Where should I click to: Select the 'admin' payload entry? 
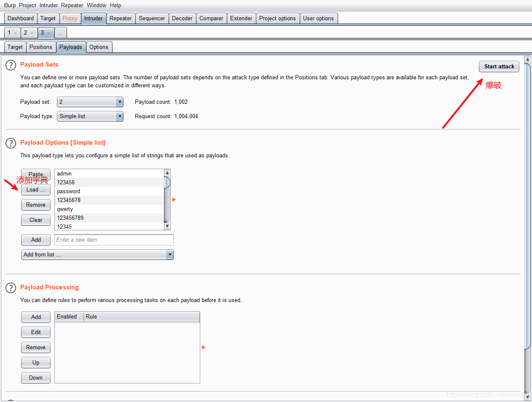click(109, 173)
